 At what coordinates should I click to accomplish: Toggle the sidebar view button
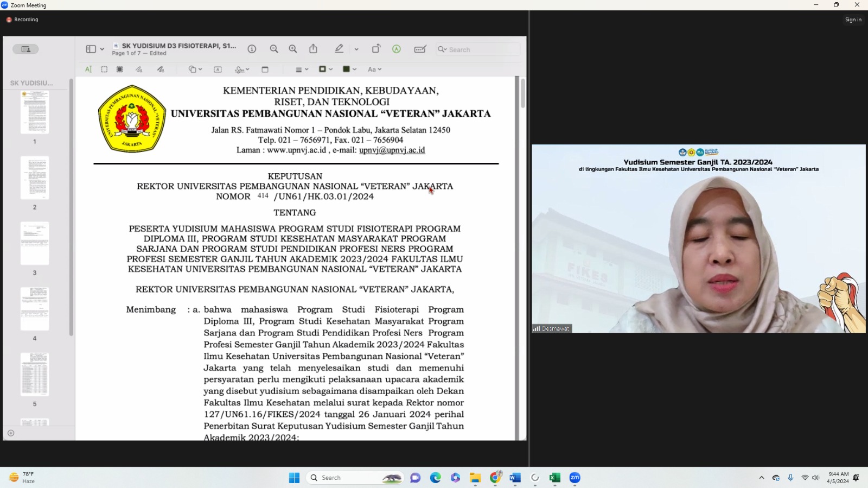[91, 49]
